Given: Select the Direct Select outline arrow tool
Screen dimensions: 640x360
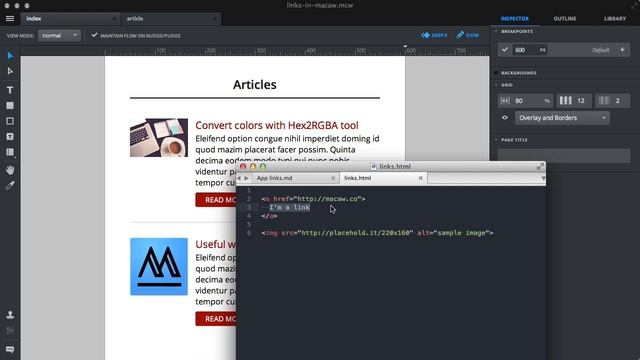Looking at the screenshot, I should tap(10, 71).
